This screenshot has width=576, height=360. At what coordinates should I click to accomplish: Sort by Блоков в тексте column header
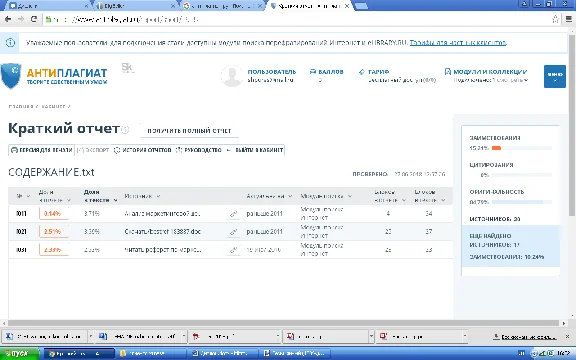430,196
